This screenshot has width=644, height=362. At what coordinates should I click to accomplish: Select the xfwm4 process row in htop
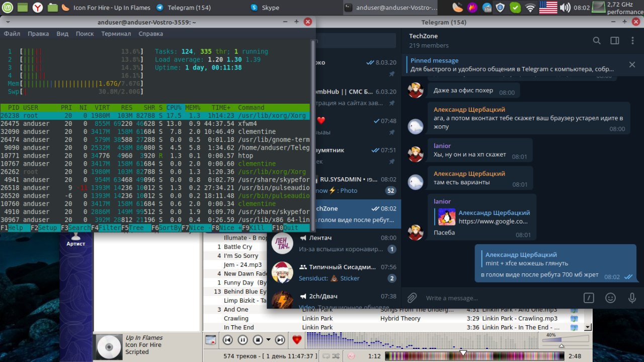[x=155, y=123]
